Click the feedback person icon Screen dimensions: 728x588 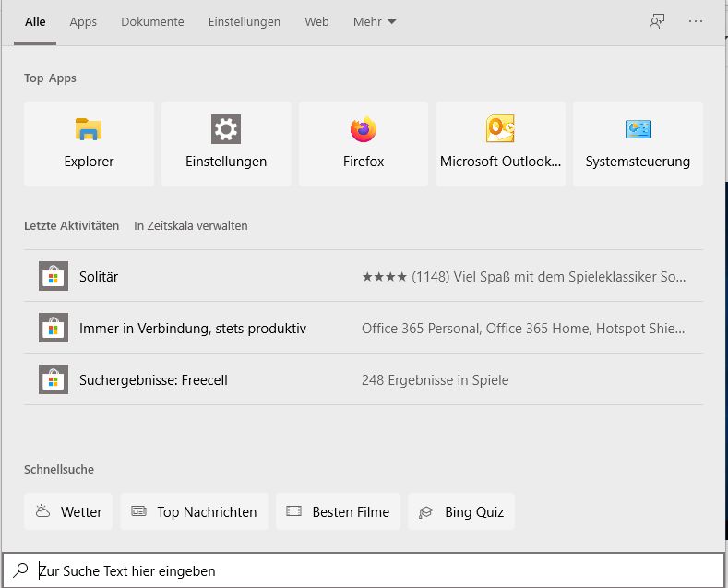tap(657, 21)
